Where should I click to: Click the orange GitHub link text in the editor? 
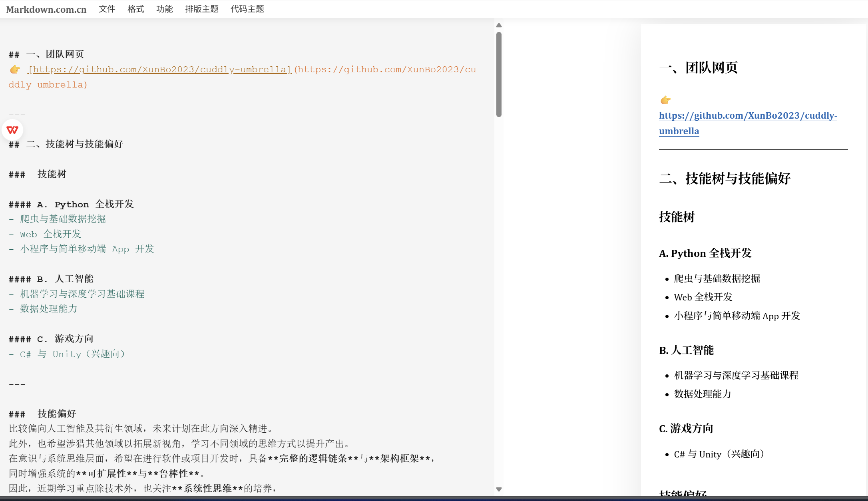point(160,70)
